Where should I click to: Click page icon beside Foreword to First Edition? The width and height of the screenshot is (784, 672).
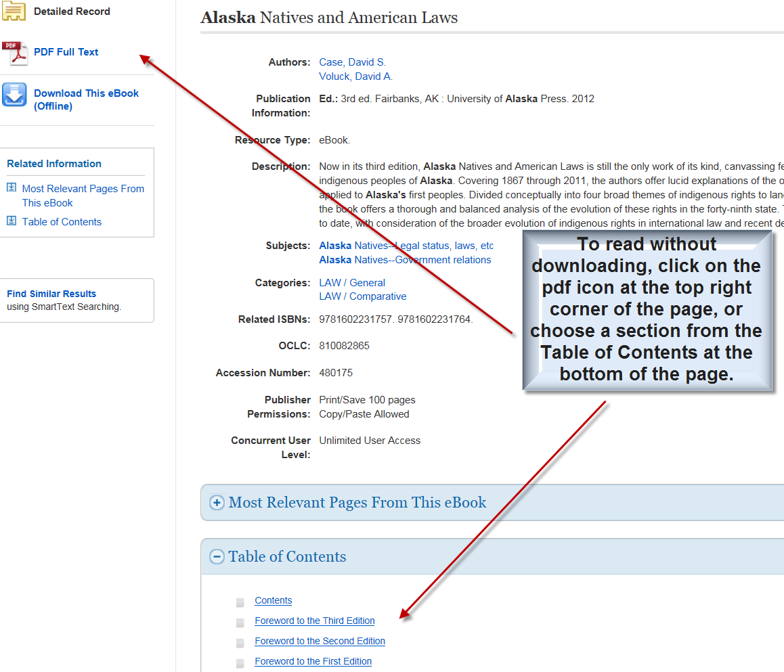click(x=240, y=663)
